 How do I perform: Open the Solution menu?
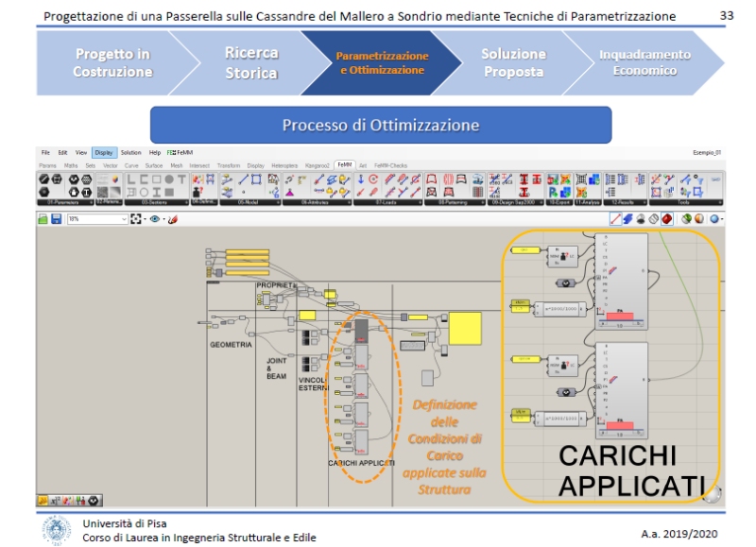click(x=130, y=152)
